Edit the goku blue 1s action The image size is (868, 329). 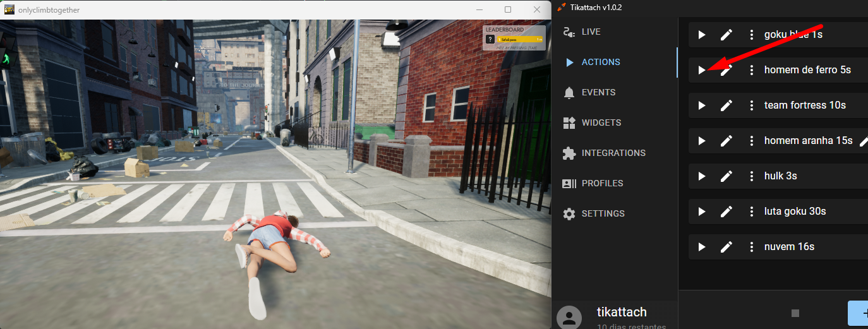[726, 35]
